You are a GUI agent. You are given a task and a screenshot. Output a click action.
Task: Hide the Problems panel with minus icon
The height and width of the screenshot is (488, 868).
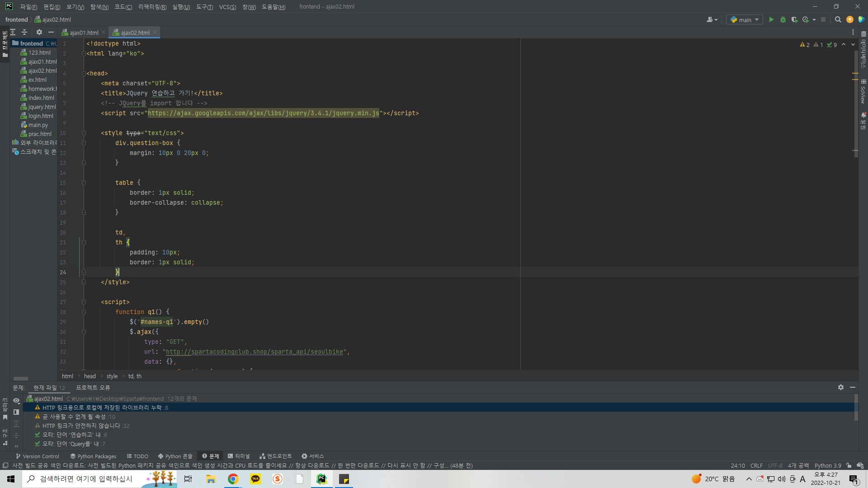(x=853, y=387)
